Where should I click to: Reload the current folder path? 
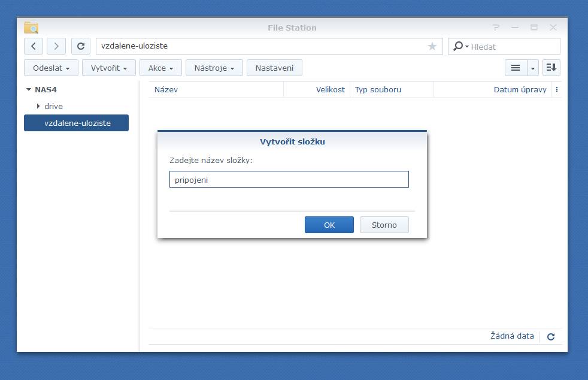[81, 46]
